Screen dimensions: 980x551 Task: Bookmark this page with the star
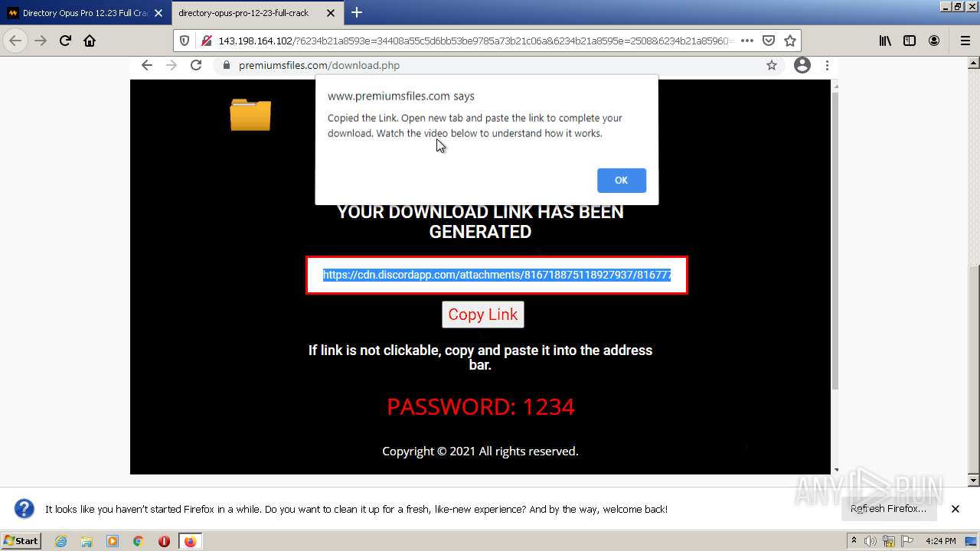[x=790, y=41]
